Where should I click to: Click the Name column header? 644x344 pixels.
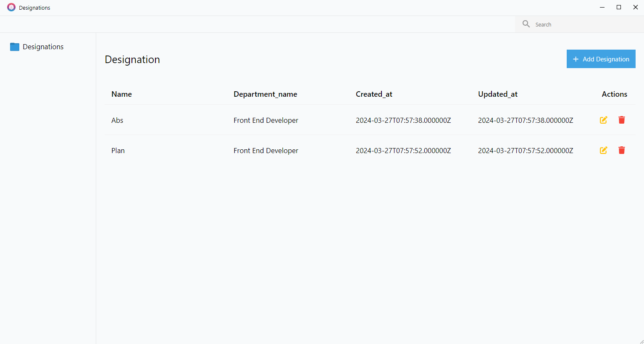(x=122, y=94)
